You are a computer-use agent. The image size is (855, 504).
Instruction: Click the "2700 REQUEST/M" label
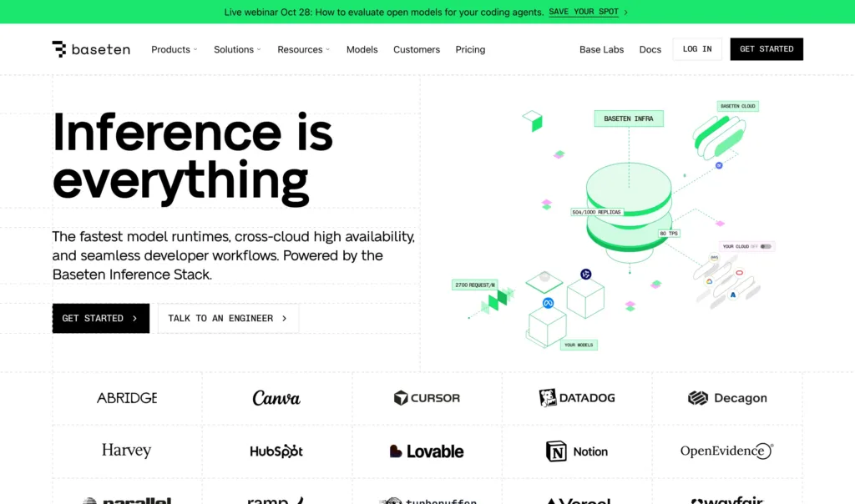(475, 285)
